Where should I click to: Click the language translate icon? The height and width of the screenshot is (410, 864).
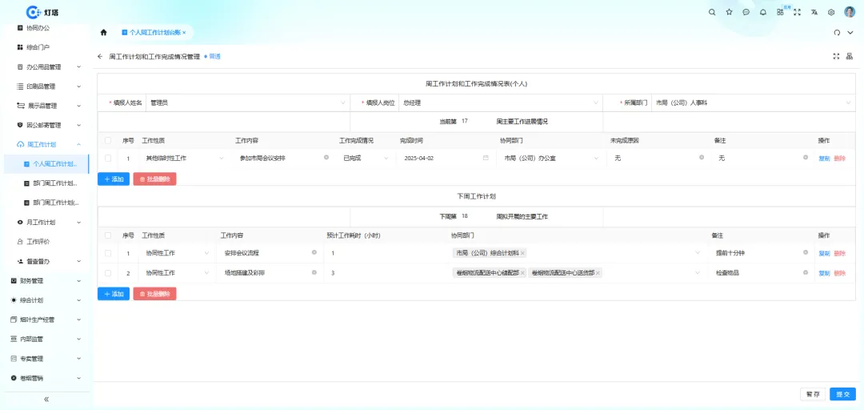tap(814, 12)
